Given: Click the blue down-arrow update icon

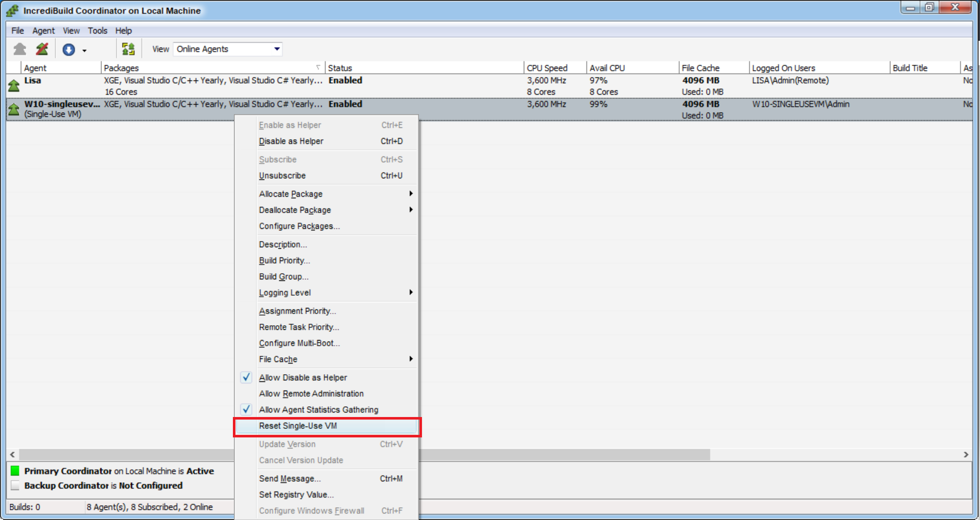Looking at the screenshot, I should click(x=69, y=49).
